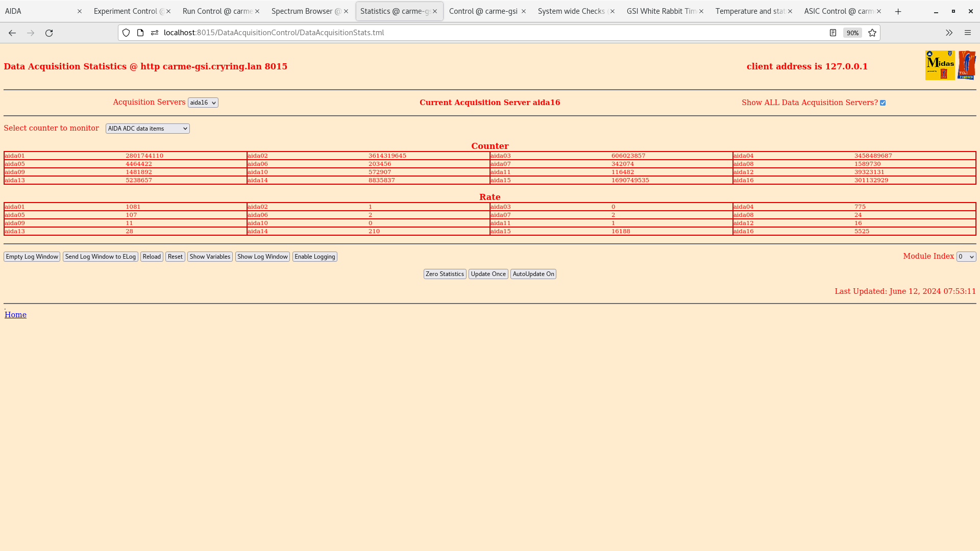
Task: Select the AIDA ADC data items dropdown
Action: 148,128
